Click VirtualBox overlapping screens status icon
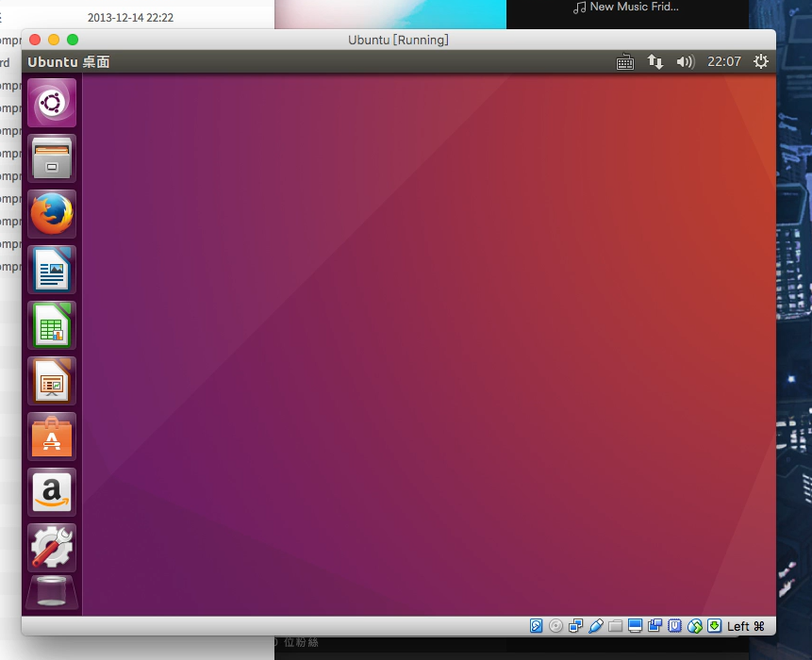Screen dimensions: 812x660 coord(655,625)
